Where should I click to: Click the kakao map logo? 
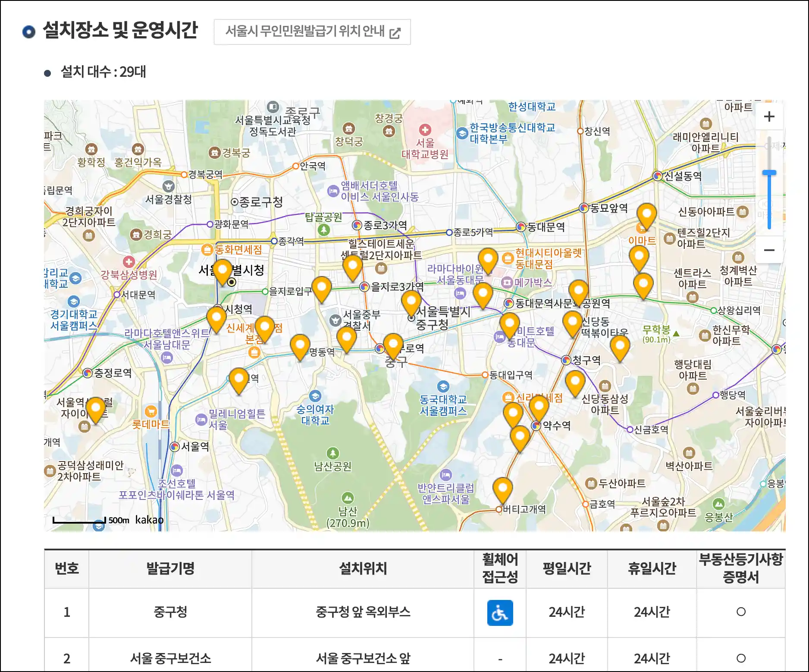tap(149, 520)
